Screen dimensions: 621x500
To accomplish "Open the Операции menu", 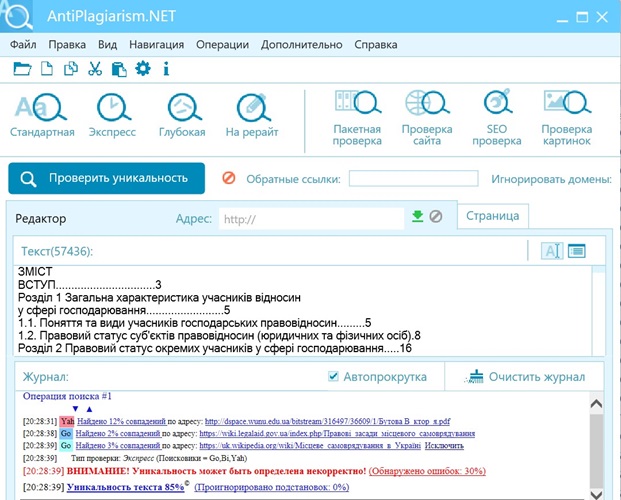I will 223,44.
